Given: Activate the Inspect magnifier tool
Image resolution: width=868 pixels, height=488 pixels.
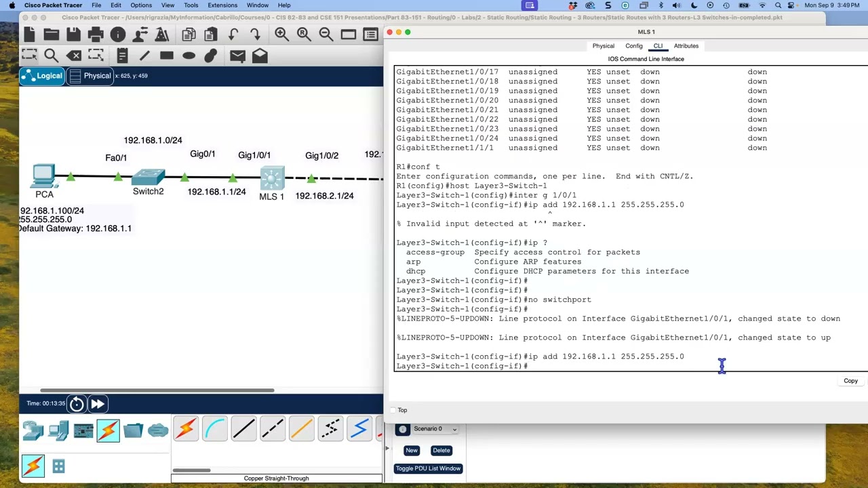Looking at the screenshot, I should 52,56.
